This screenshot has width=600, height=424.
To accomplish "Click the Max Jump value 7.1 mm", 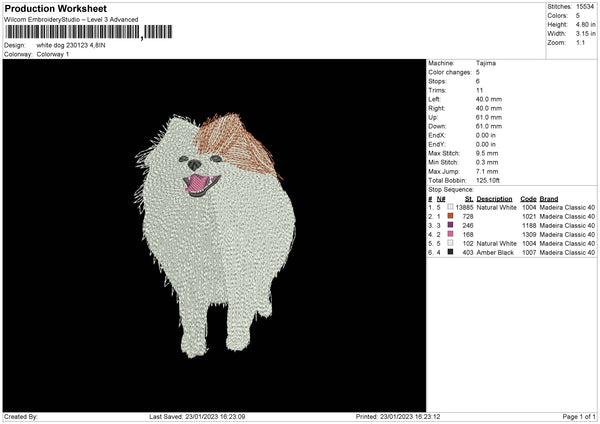I will tap(487, 172).
